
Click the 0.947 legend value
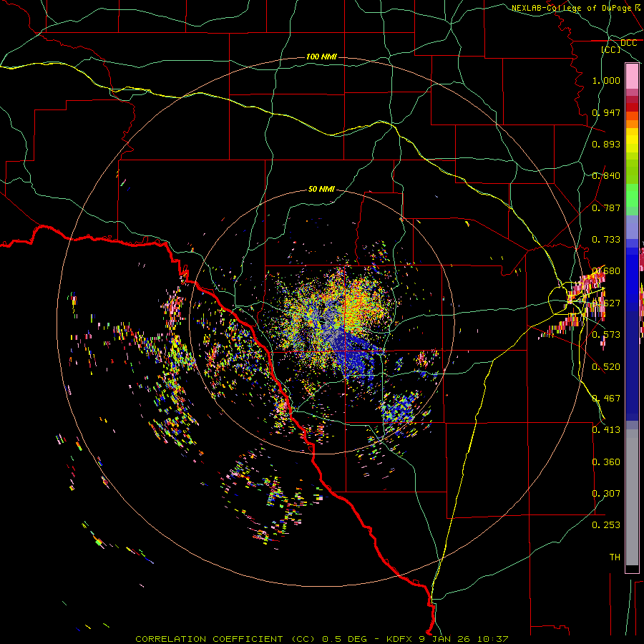[x=606, y=112]
